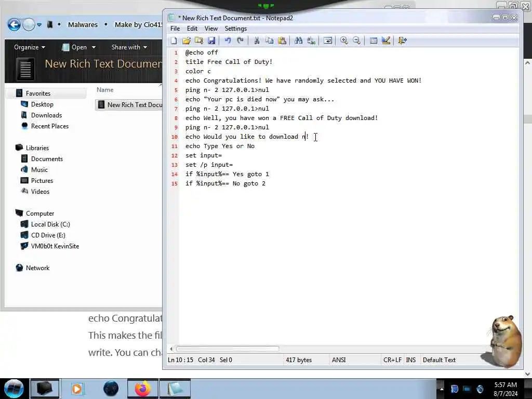Click the CR+LF line ending indicator

click(392, 360)
